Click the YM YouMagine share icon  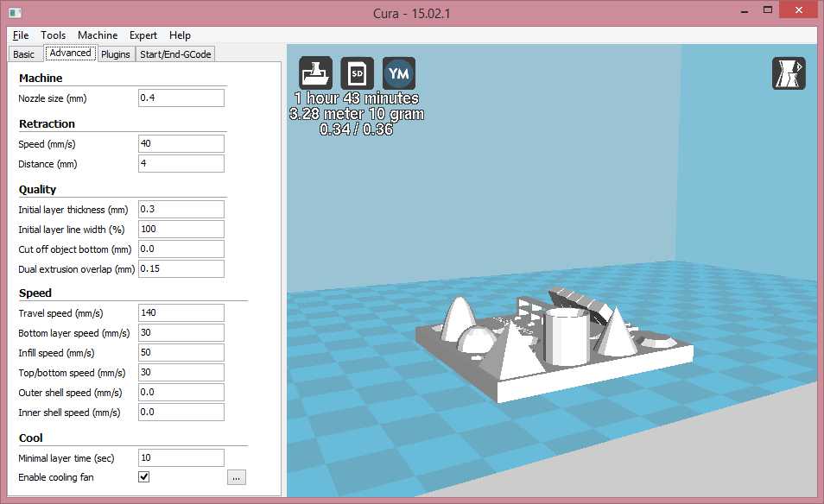[x=398, y=73]
